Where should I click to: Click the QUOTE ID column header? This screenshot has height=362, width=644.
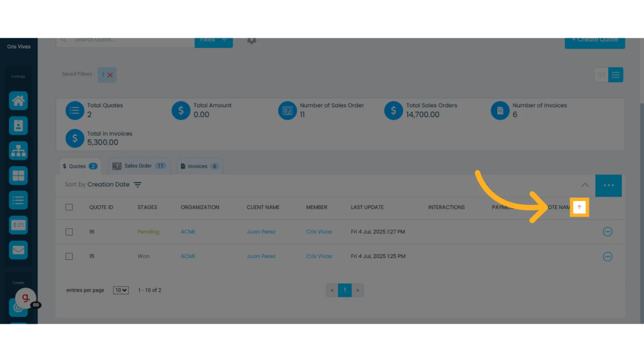coord(101,207)
